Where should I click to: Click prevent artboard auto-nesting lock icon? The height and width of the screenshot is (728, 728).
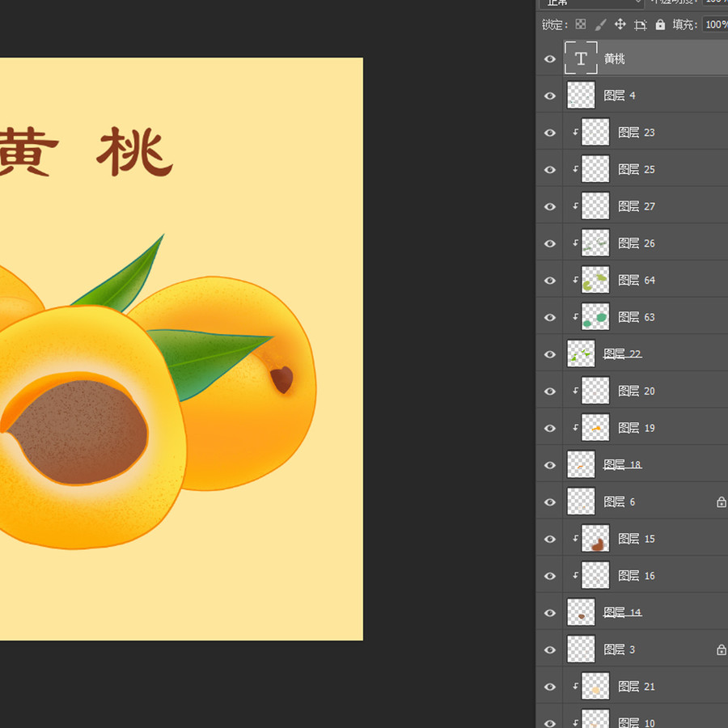tap(641, 24)
